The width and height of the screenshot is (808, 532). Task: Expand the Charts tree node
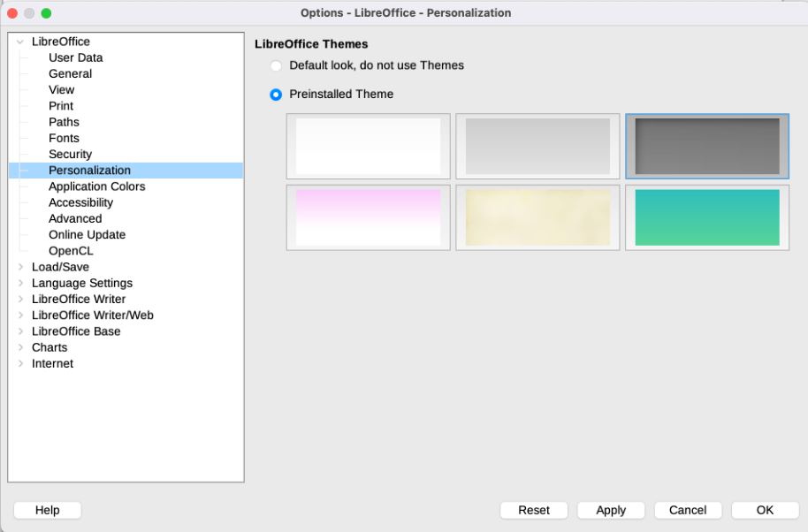tap(20, 347)
